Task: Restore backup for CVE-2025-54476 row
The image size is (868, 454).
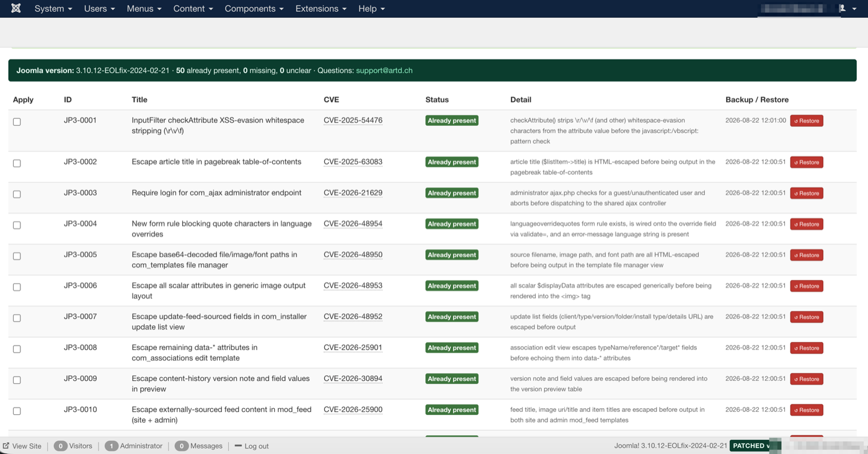Action: tap(807, 121)
